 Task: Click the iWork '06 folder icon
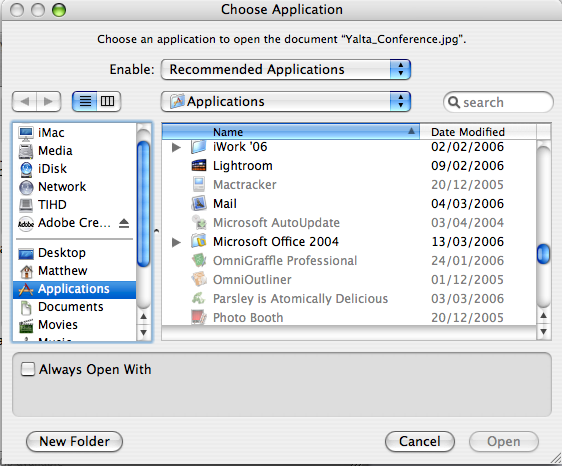(x=199, y=147)
